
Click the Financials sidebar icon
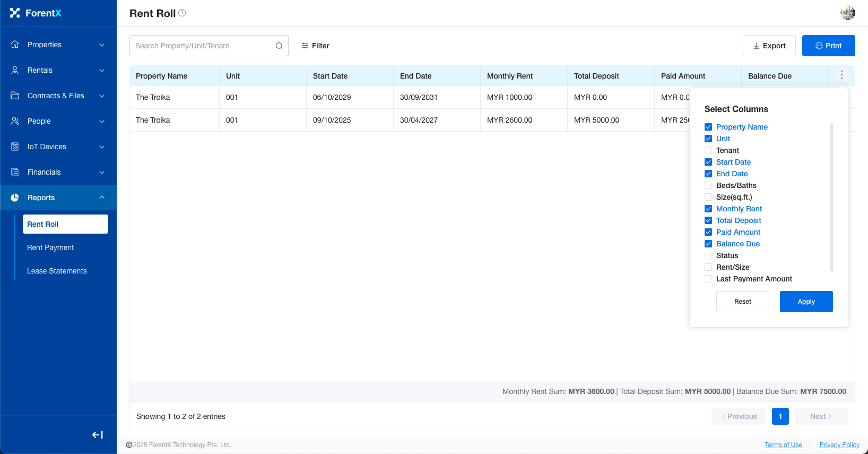click(15, 172)
